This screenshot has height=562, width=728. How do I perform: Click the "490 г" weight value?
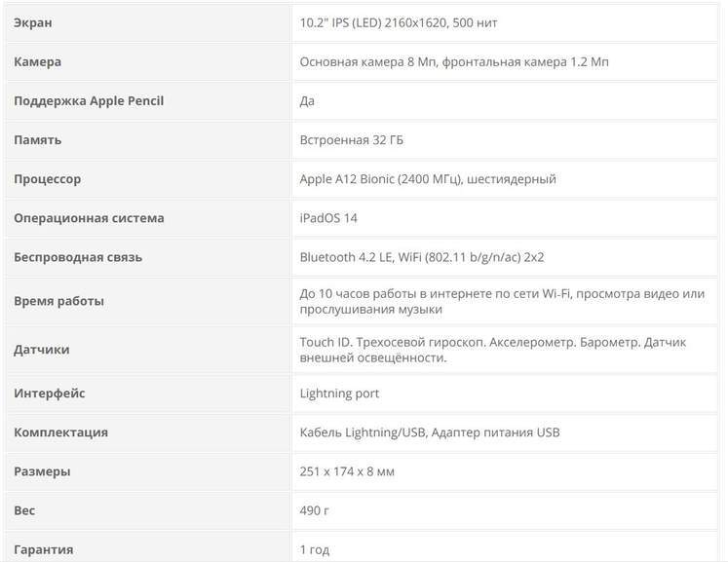pyautogui.click(x=317, y=510)
